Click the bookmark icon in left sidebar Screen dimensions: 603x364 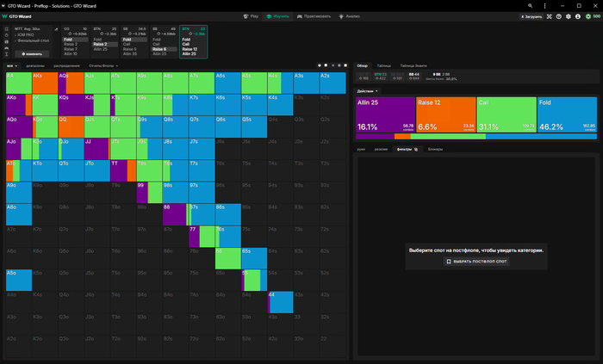click(7, 29)
